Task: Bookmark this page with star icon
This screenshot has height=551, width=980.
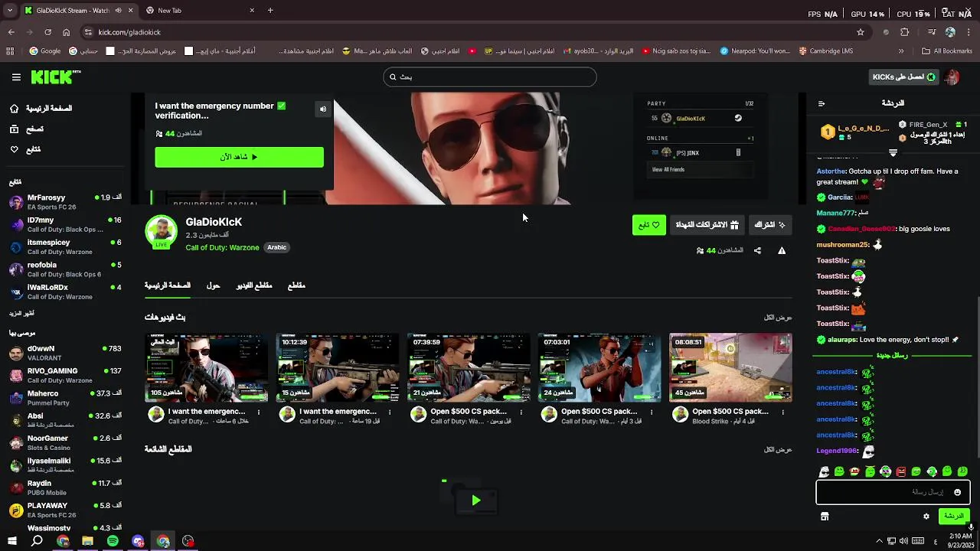Action: [x=861, y=32]
